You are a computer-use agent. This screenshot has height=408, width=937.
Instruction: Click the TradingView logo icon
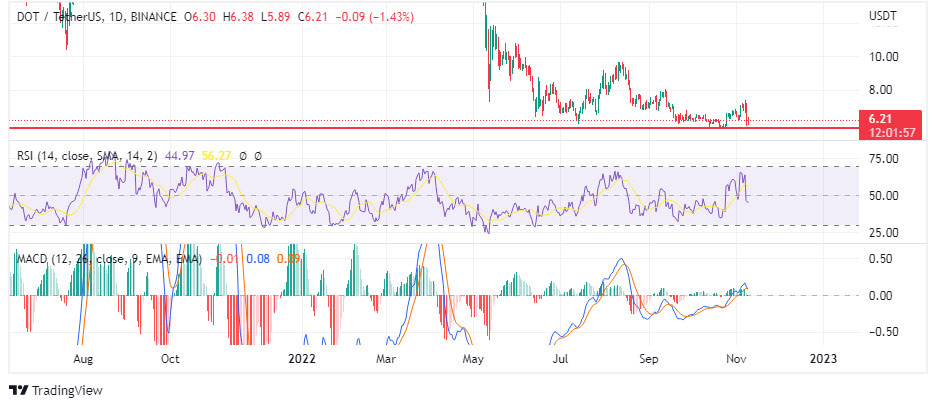pyautogui.click(x=19, y=390)
